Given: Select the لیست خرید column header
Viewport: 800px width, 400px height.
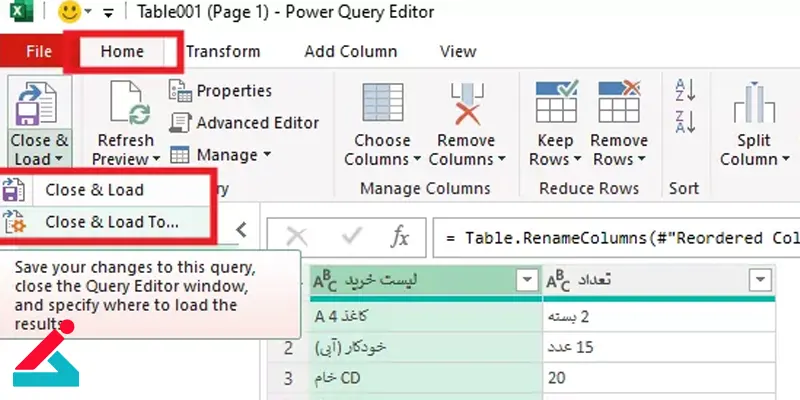Looking at the screenshot, I should (426, 280).
